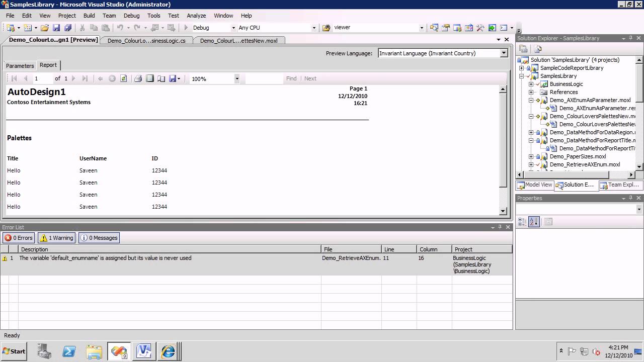The height and width of the screenshot is (362, 644).
Task: Open PowerShell from the taskbar
Action: [x=69, y=351]
